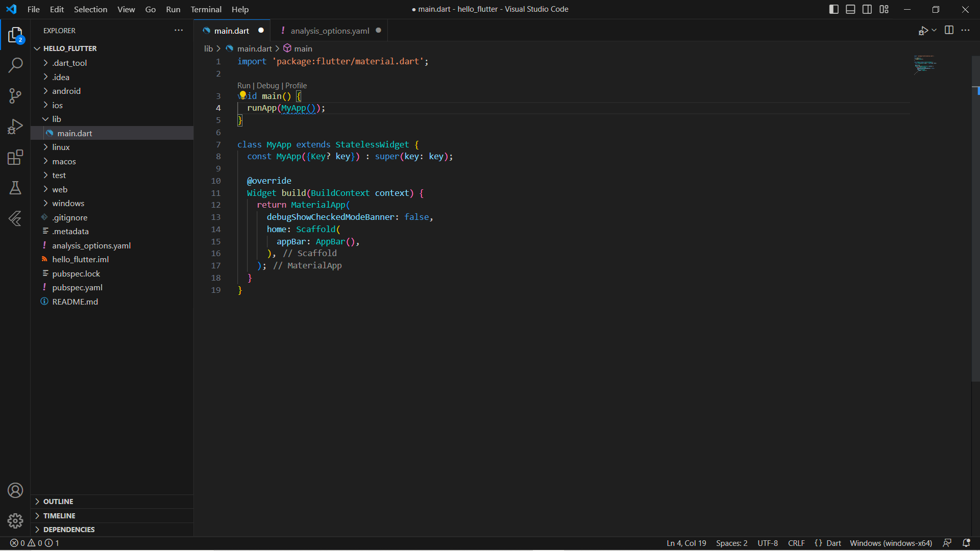Screen dimensions: 980x551
Task: Toggle the secondary side bar
Action: [x=867, y=9]
